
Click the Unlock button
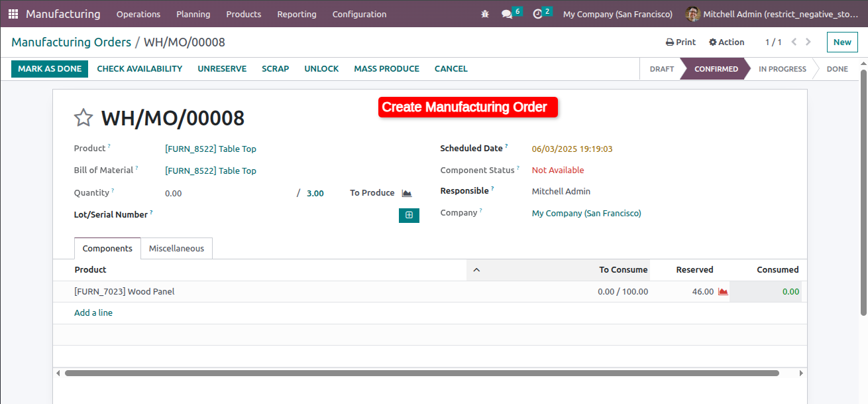tap(321, 69)
